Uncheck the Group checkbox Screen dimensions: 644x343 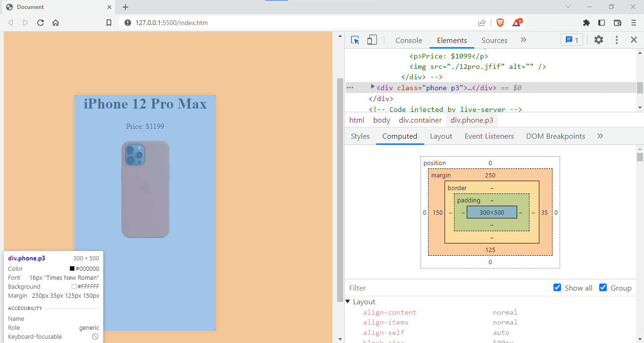(x=603, y=287)
